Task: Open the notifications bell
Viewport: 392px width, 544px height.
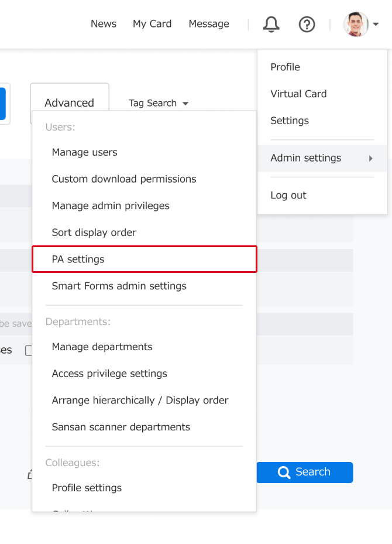Action: [x=271, y=24]
